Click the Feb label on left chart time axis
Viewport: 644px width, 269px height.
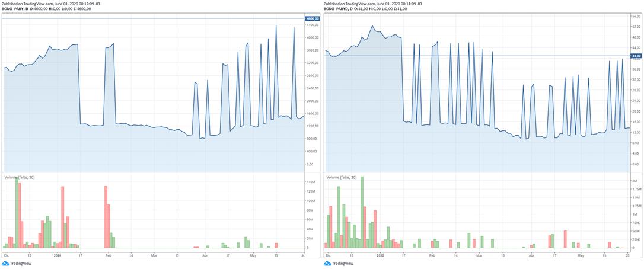coord(108,255)
